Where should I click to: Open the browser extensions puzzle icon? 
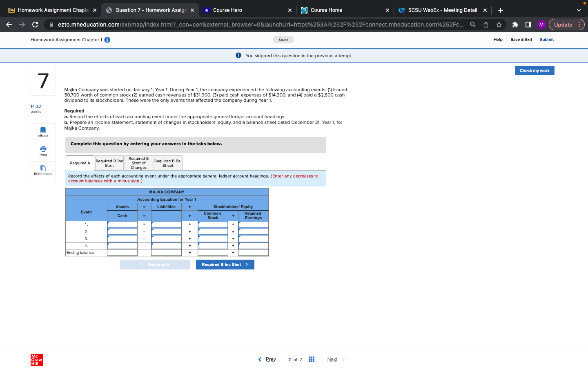tap(515, 25)
